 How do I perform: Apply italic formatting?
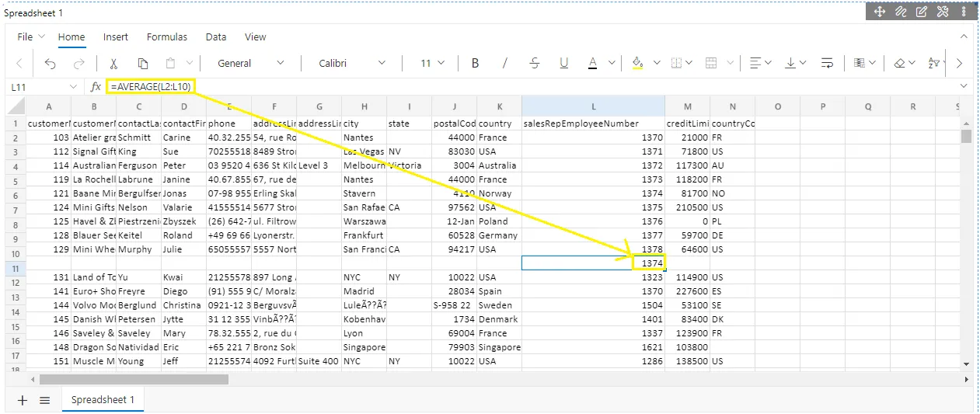pyautogui.click(x=505, y=64)
